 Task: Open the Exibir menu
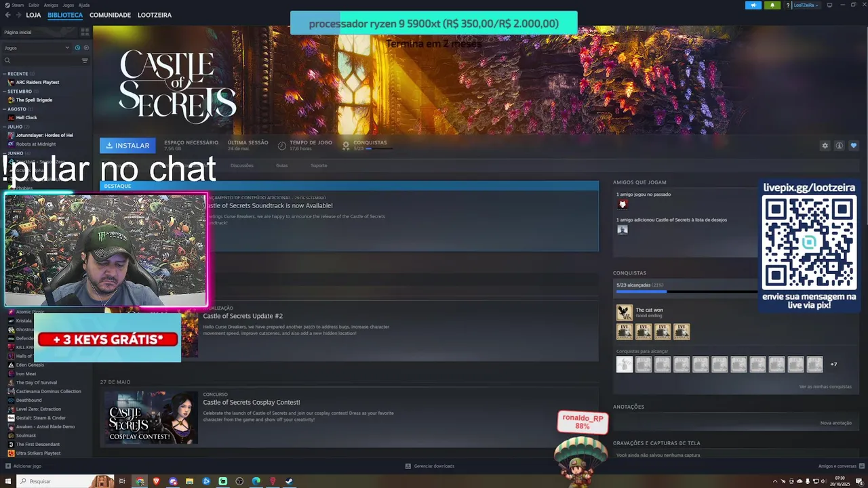(34, 5)
